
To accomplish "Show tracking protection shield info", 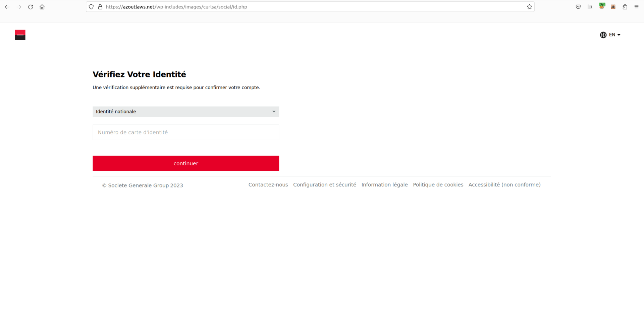I will click(x=91, y=7).
